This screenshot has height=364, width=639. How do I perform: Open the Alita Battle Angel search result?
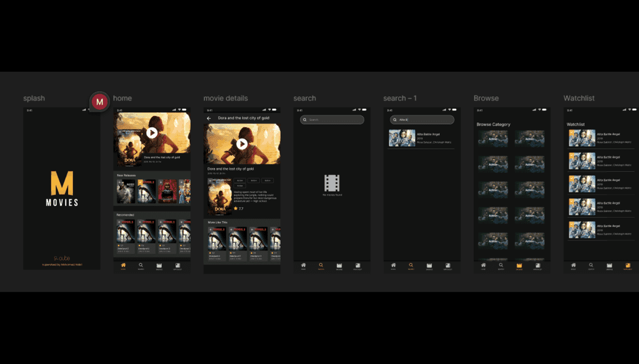(x=422, y=138)
